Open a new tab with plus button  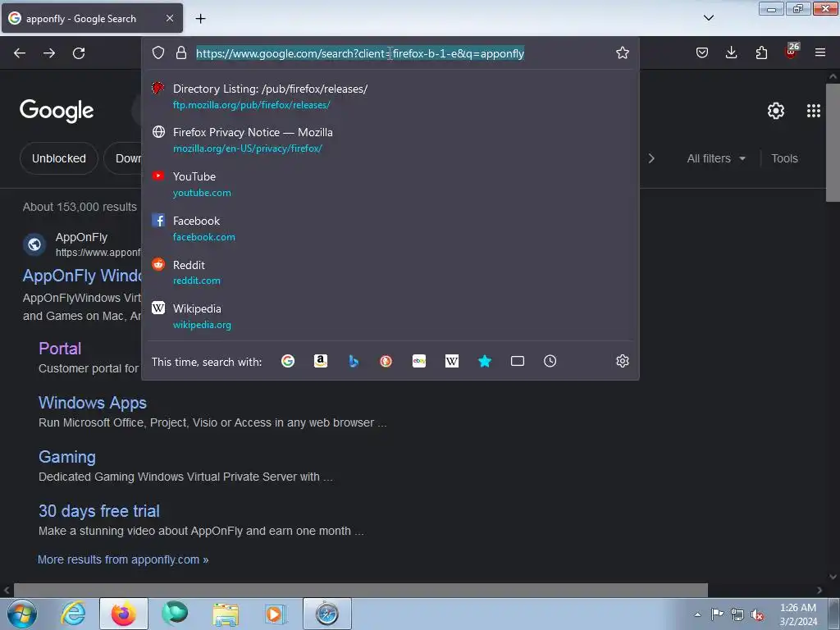pyautogui.click(x=200, y=19)
